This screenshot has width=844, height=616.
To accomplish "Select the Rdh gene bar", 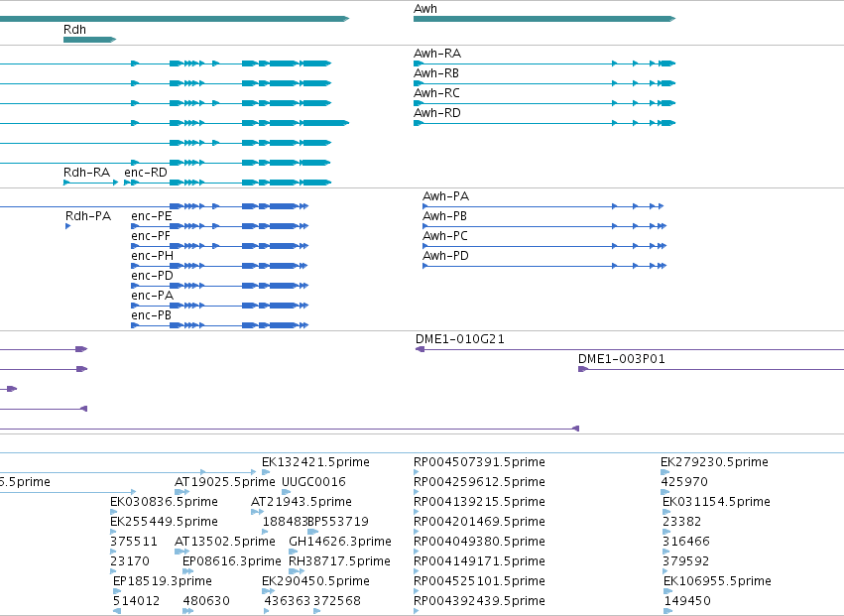I will point(89,40).
